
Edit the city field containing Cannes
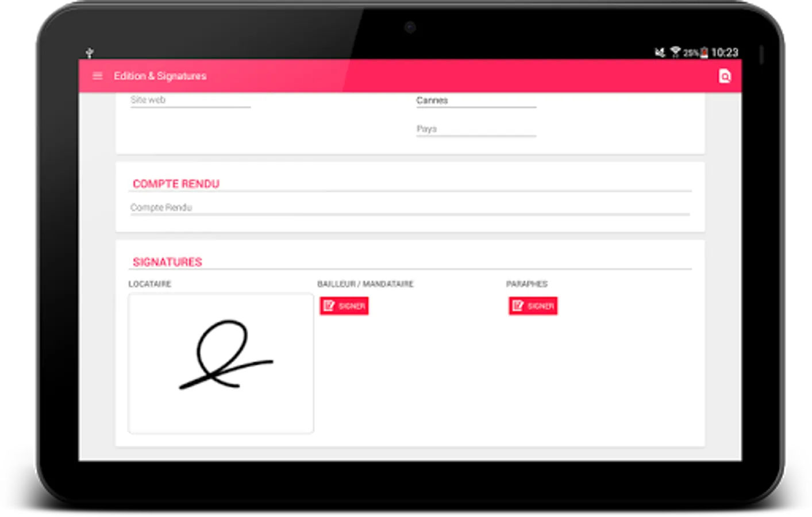point(476,101)
